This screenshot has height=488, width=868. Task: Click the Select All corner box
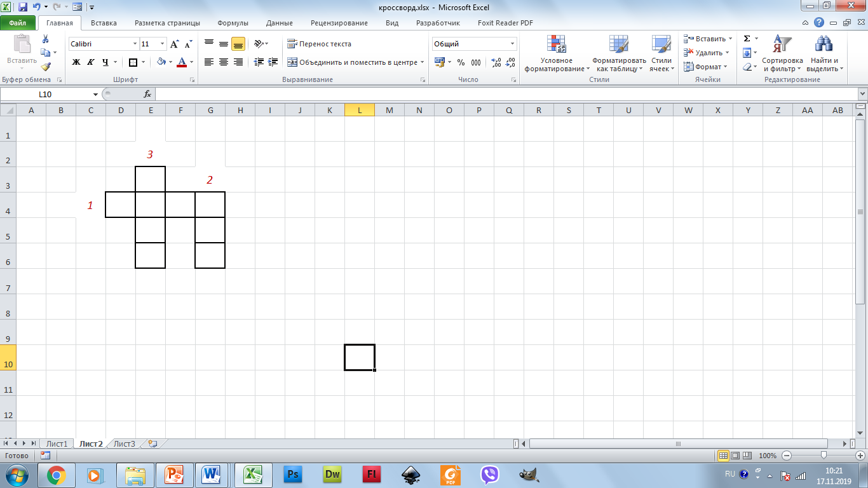point(8,110)
